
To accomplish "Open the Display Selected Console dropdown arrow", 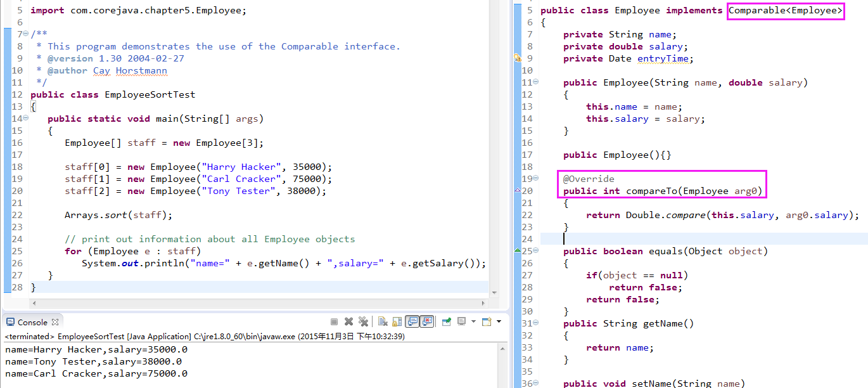I will click(473, 321).
